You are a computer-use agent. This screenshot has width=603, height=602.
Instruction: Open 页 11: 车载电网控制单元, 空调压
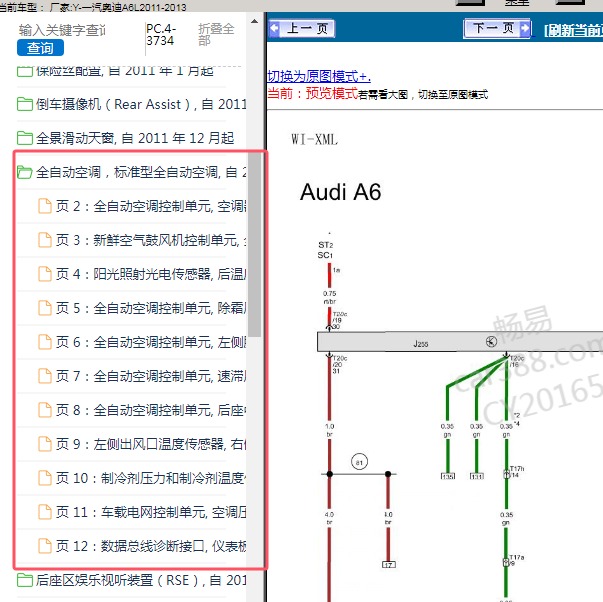point(151,512)
